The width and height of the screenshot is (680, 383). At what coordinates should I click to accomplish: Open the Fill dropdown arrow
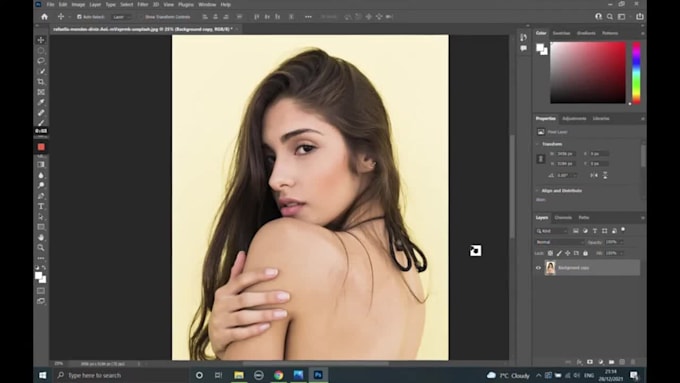pyautogui.click(x=621, y=253)
